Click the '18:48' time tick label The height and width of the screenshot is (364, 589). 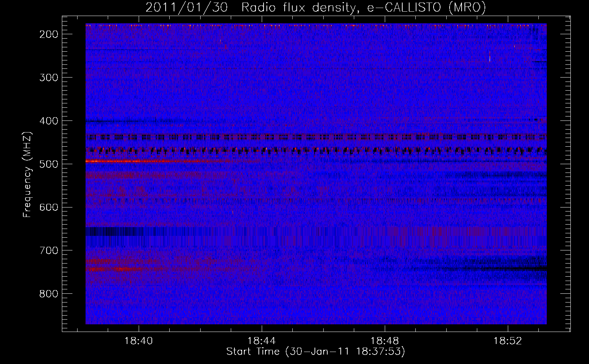click(x=385, y=341)
